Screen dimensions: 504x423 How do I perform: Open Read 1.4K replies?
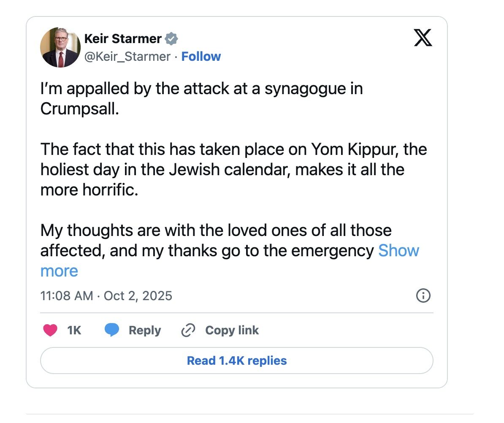coord(236,361)
